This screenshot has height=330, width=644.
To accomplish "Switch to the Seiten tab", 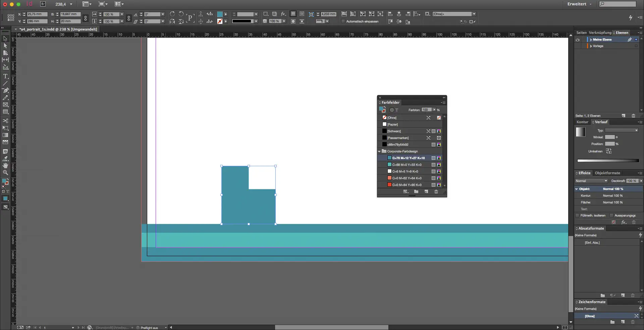I will 581,33.
